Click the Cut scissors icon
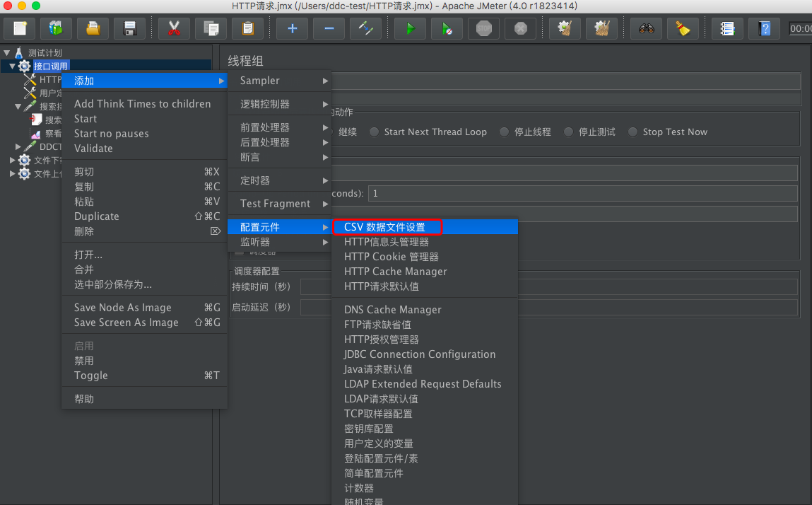Viewport: 812px width, 505px height. [x=174, y=28]
